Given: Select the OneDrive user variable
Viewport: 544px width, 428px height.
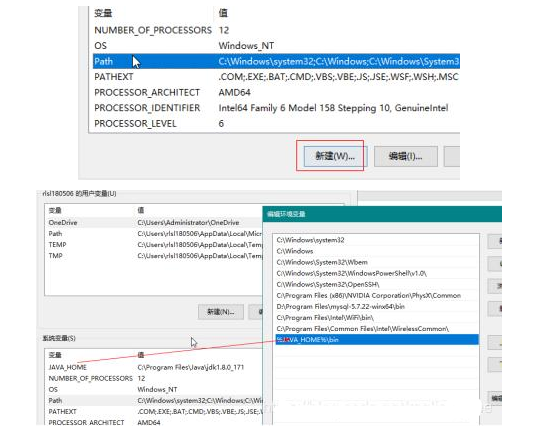Looking at the screenshot, I should click(x=154, y=222).
